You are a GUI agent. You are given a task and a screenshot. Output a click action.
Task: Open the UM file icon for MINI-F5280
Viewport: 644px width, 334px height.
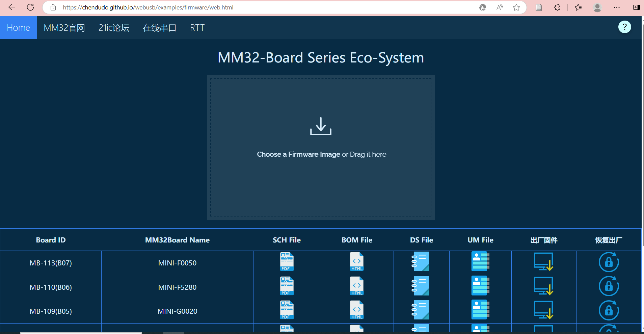click(480, 286)
